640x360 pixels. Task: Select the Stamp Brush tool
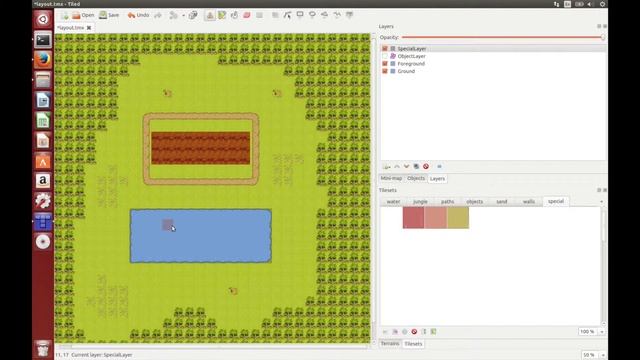210,15
